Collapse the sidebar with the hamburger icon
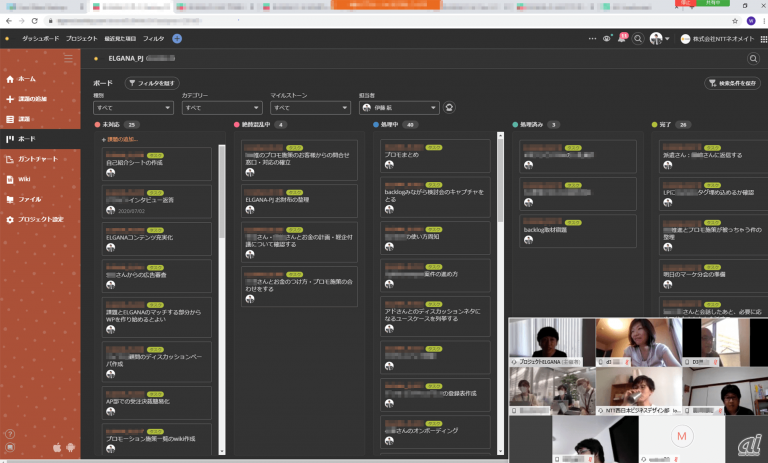 tap(68, 58)
